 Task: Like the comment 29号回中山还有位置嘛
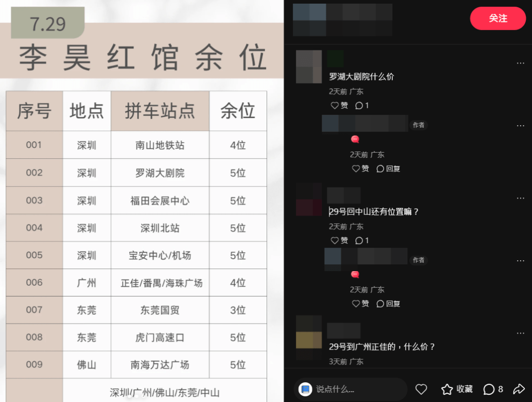pos(339,240)
